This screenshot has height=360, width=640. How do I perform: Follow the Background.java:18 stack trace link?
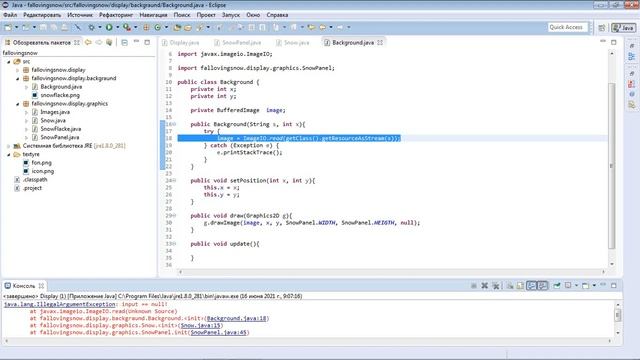tap(237, 318)
